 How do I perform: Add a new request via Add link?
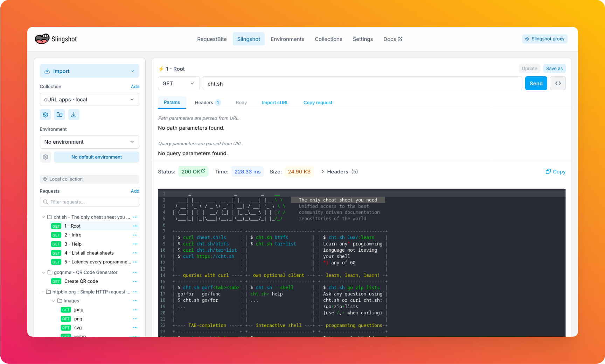tap(135, 191)
